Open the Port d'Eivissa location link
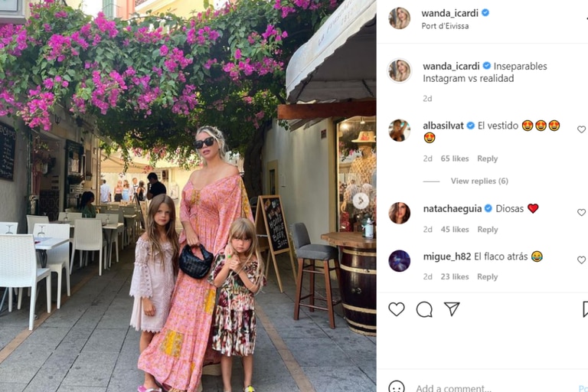This screenshot has width=588, height=392. [445, 26]
